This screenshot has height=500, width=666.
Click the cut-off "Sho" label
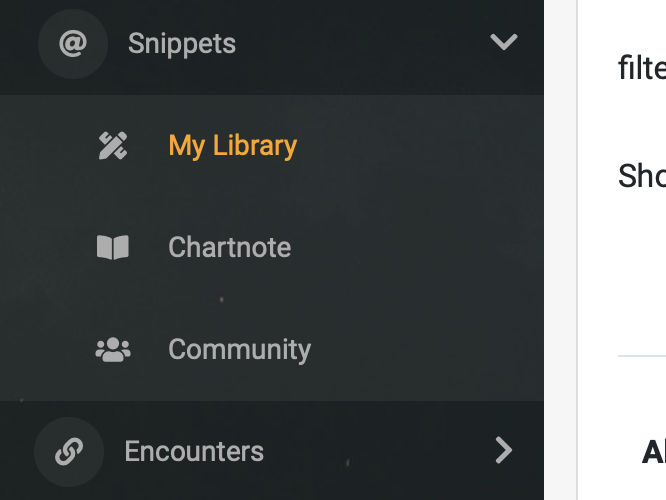pyautogui.click(x=642, y=176)
